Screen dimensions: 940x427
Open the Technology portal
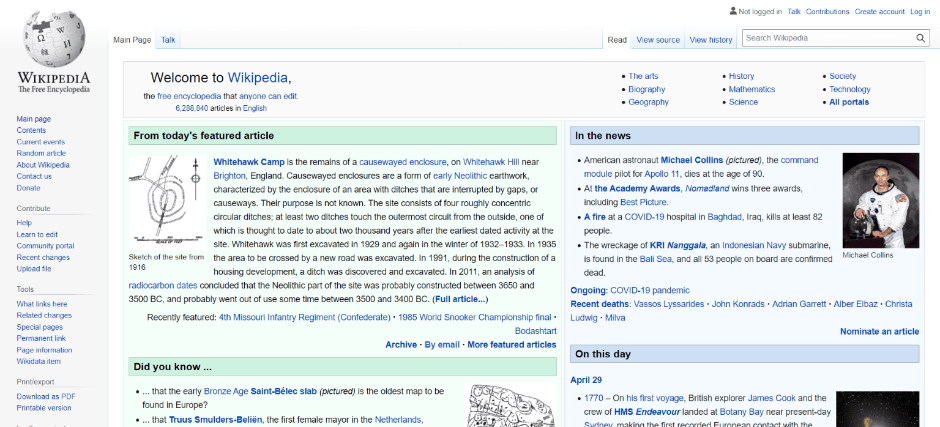[849, 89]
